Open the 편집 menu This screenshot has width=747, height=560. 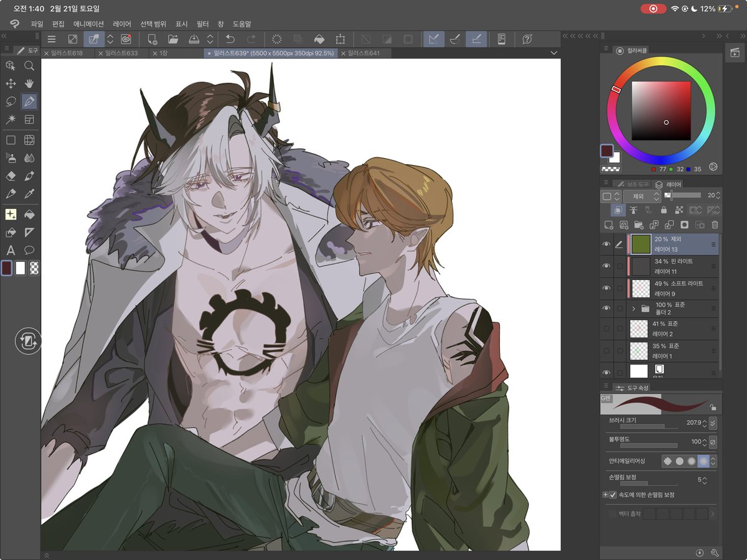59,24
